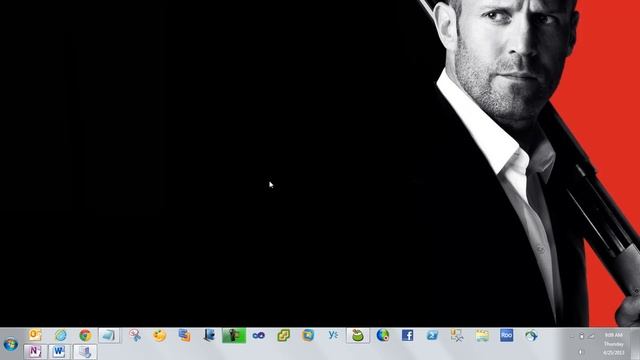The image size is (640, 360).
Task: Open the blue infinity loop icon
Action: (259, 336)
